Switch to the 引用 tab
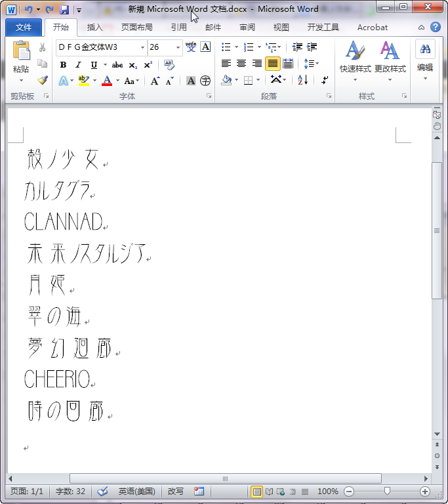This screenshot has width=448, height=504. click(x=178, y=28)
